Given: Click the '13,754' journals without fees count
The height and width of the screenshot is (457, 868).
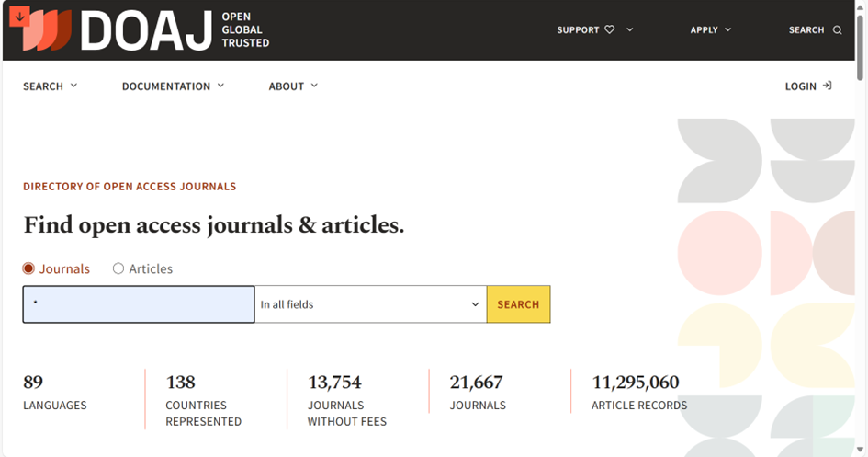Looking at the screenshot, I should pos(334,383).
